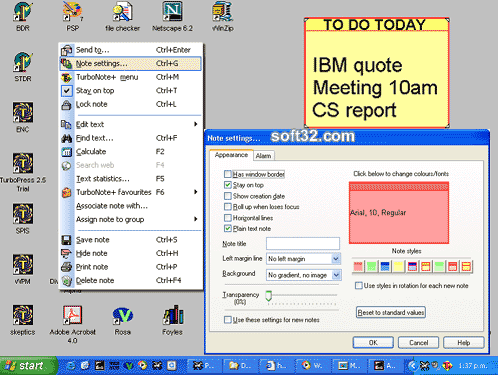
Task: Enable Use styles in rotation checkbox
Action: (359, 285)
